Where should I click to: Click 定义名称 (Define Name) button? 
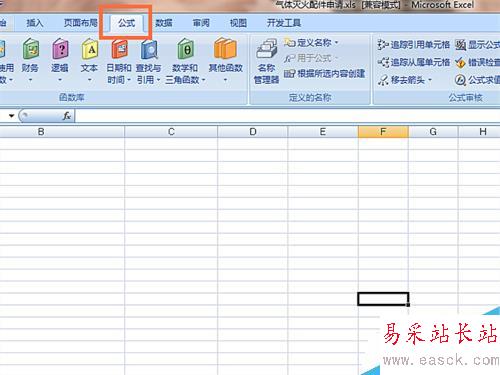coord(307,43)
